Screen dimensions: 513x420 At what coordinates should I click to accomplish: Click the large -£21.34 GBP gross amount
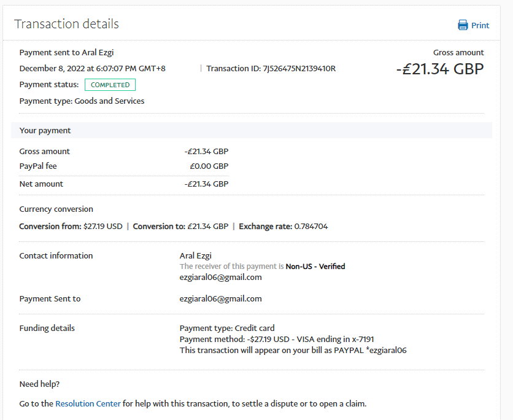pos(439,69)
